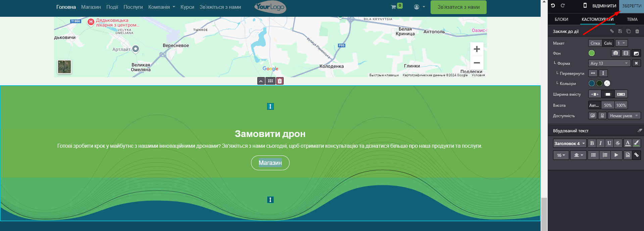Pick the green background color swatch
This screenshot has height=231, width=644.
(592, 53)
